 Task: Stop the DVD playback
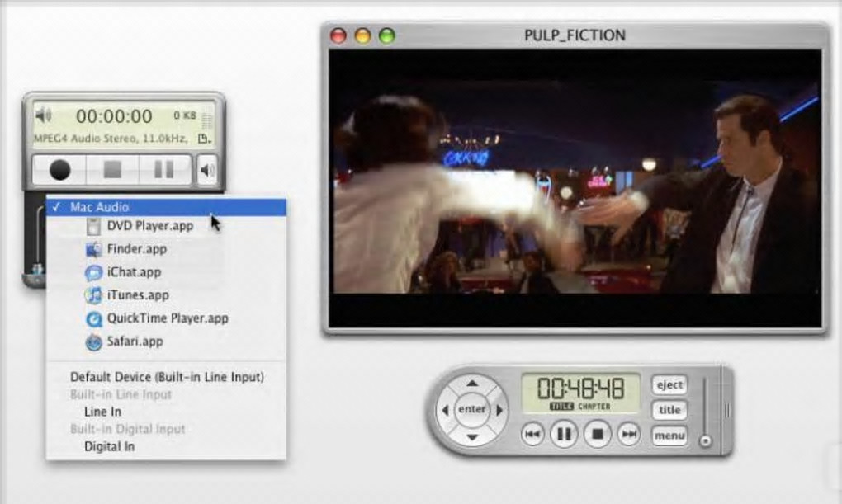tap(597, 434)
